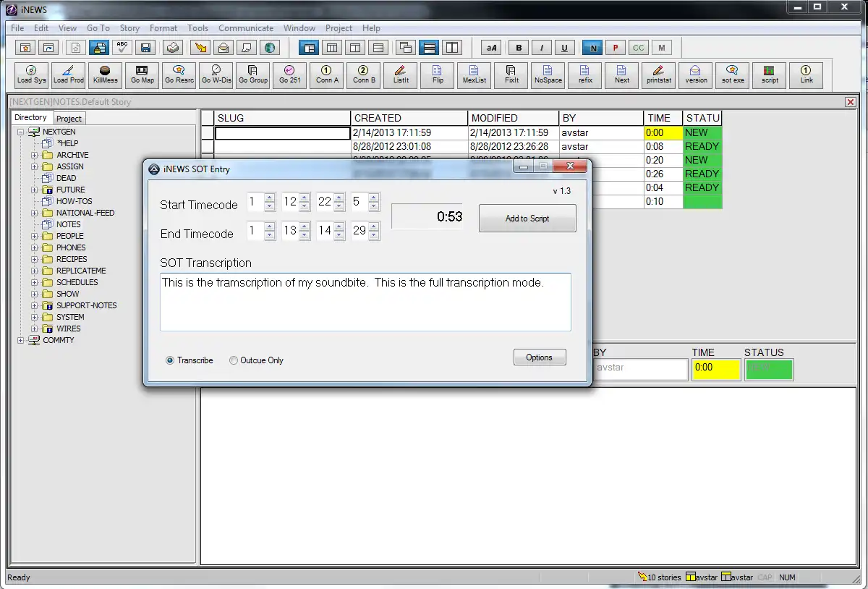The image size is (868, 589).
Task: Expand the ASSIGN folder node
Action: [x=34, y=166]
